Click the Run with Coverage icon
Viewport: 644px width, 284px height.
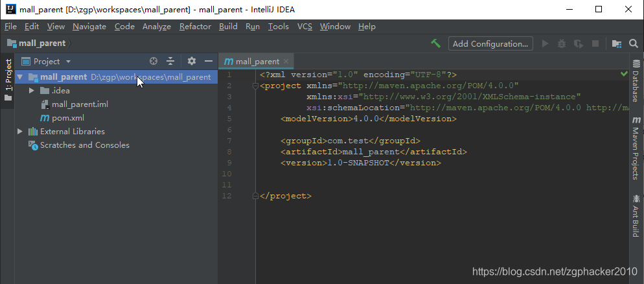(x=579, y=43)
